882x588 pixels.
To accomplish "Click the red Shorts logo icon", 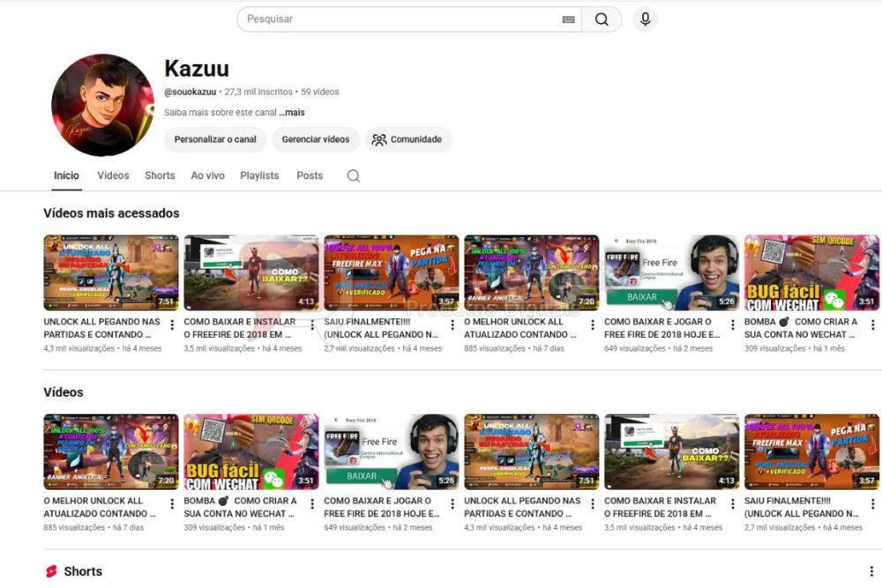I will [x=51, y=571].
